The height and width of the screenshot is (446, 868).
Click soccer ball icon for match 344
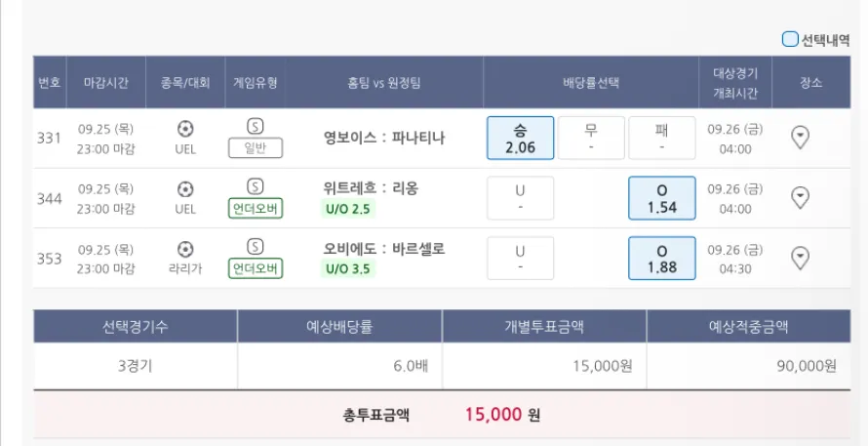pos(185,188)
